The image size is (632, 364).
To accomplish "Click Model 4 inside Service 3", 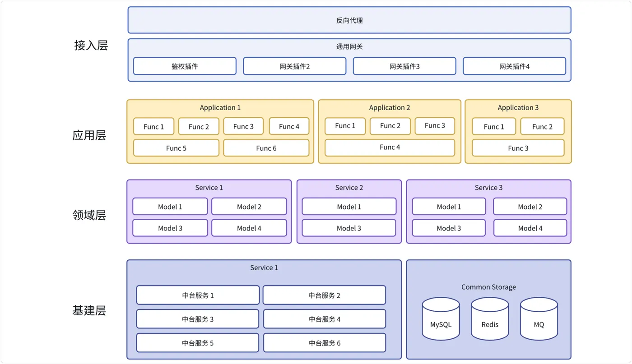I will [x=530, y=228].
